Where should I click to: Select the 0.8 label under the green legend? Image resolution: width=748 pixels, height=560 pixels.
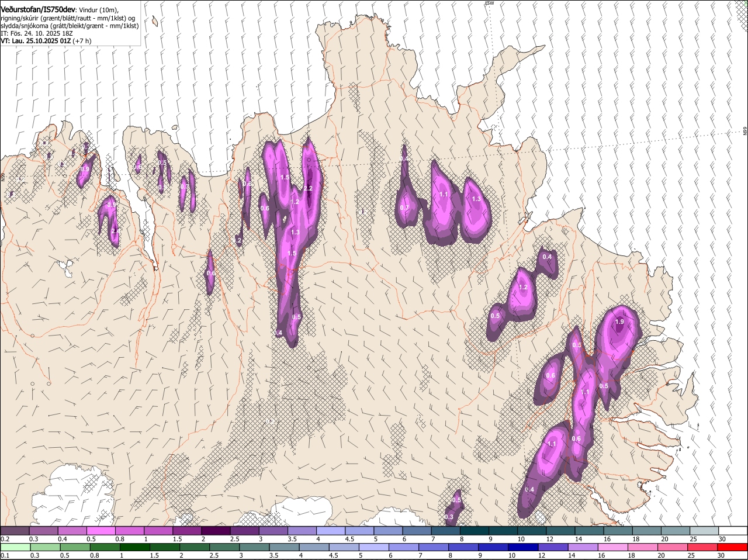tap(94, 555)
